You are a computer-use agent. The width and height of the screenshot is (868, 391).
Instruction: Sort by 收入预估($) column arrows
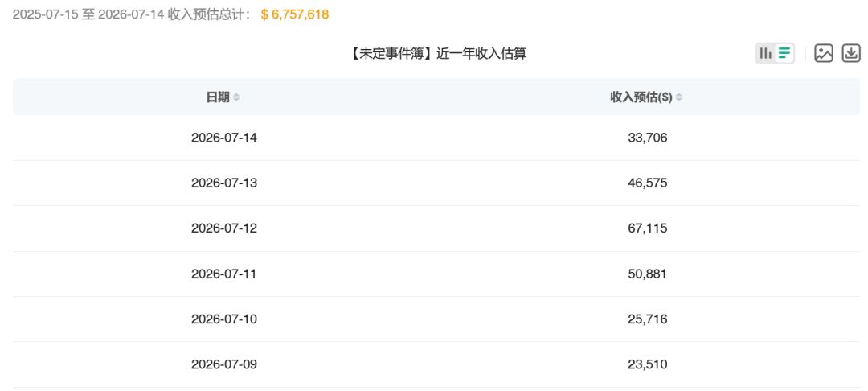678,97
